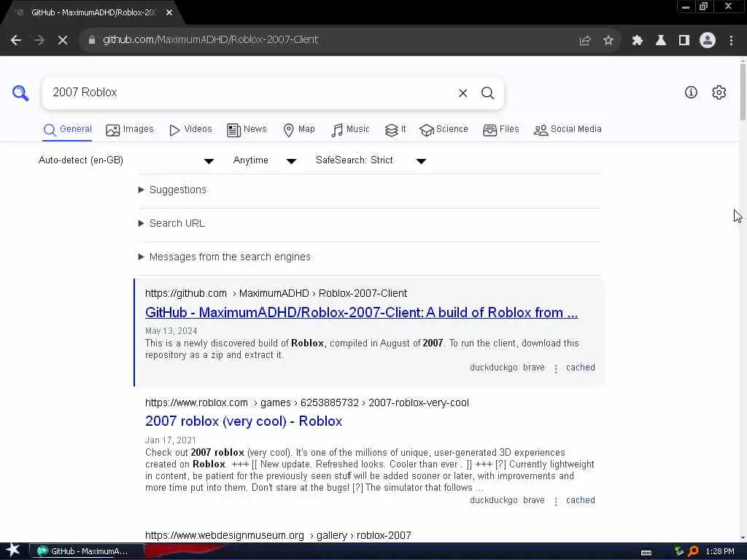
Task: Open the Anytime time range dropdown
Action: [264, 160]
